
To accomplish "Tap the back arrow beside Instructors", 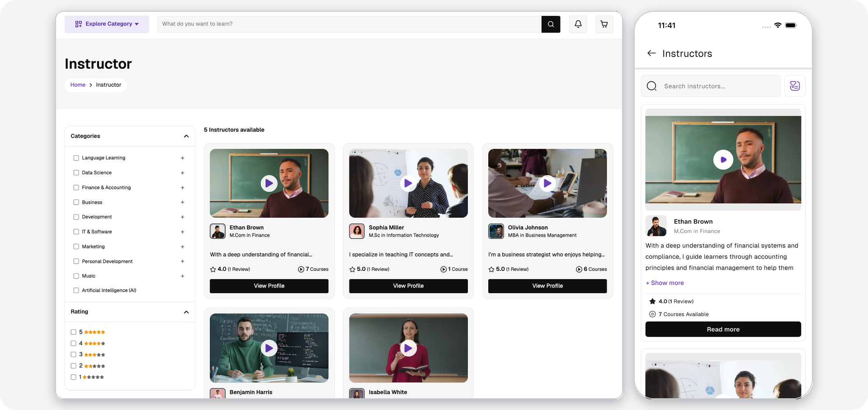I will (651, 53).
